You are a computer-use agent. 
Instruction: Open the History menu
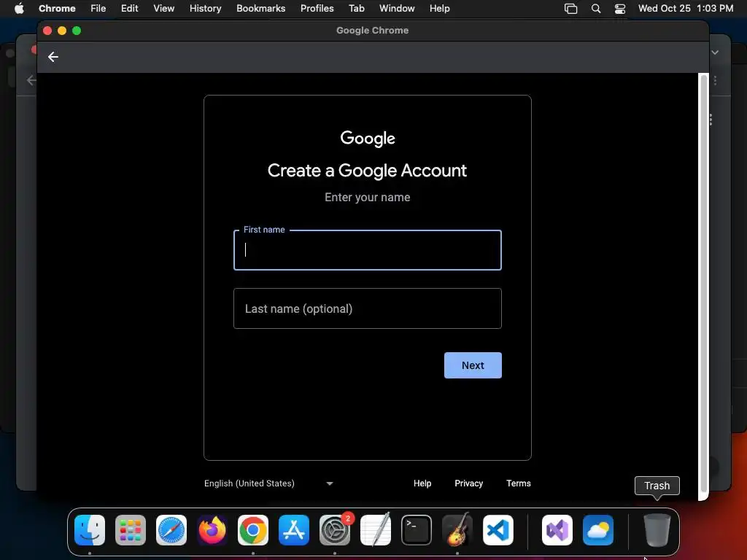click(x=205, y=8)
